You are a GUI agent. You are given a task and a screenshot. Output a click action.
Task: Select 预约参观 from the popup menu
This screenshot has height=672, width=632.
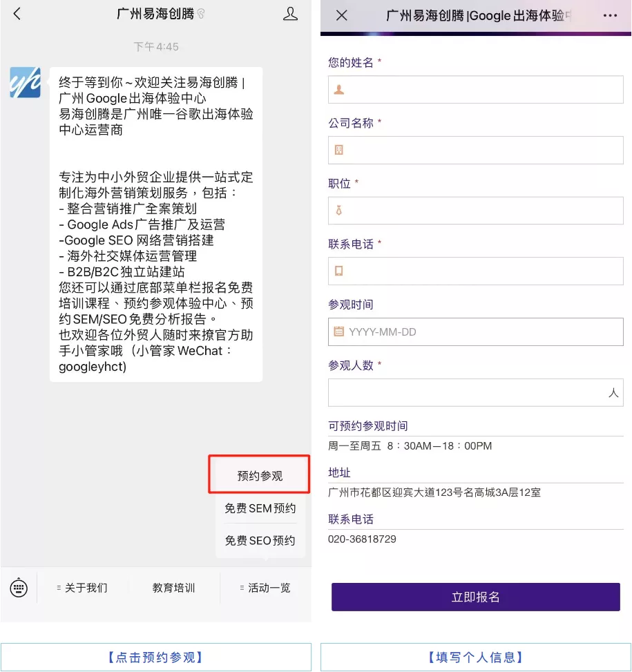tap(260, 475)
